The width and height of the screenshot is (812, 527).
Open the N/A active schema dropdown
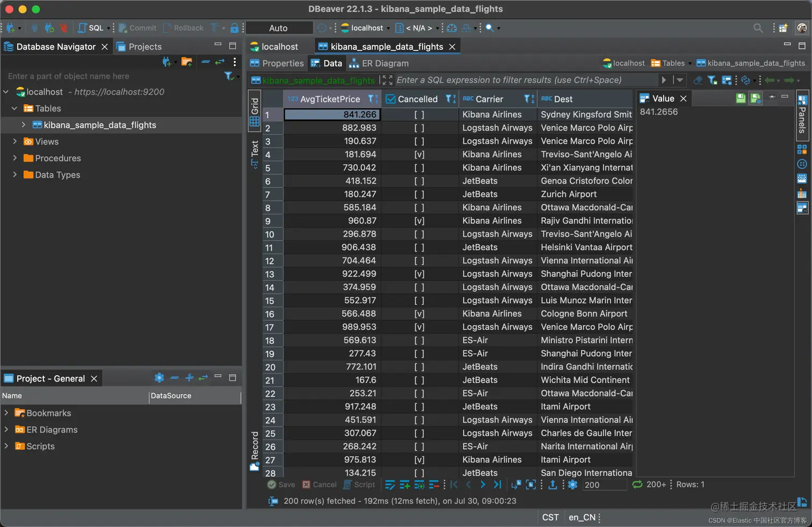417,28
